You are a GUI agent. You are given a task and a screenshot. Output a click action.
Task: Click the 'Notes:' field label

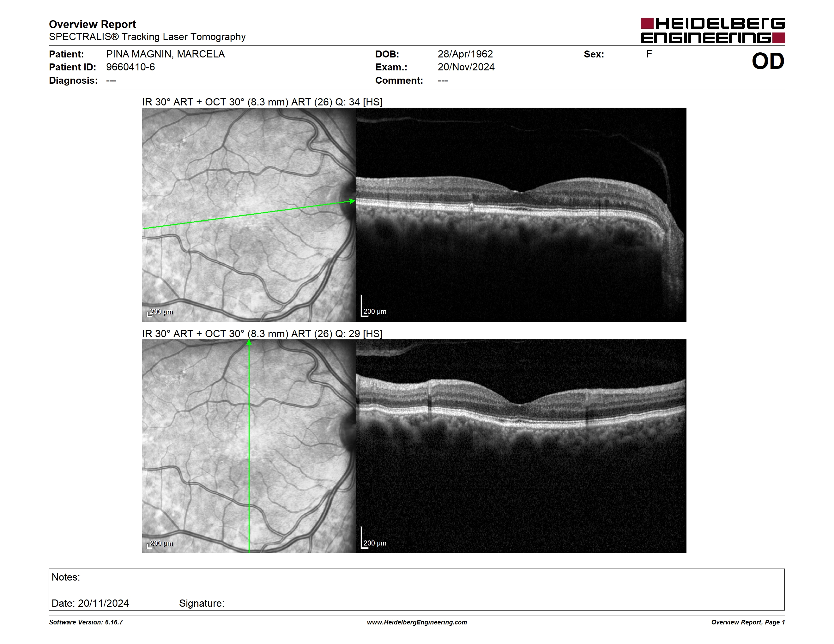[66, 577]
